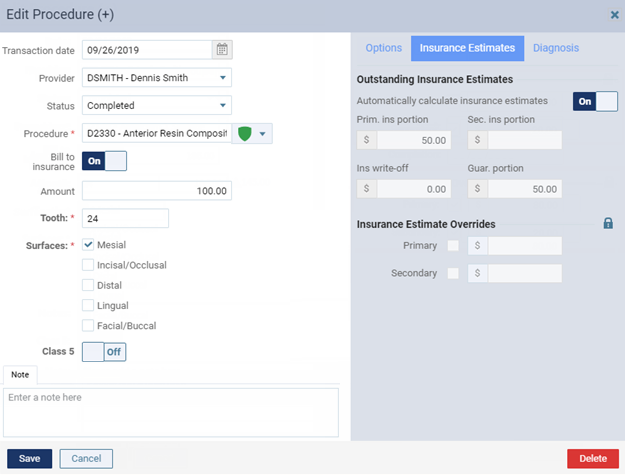Open the transaction date calendar picker

(222, 49)
